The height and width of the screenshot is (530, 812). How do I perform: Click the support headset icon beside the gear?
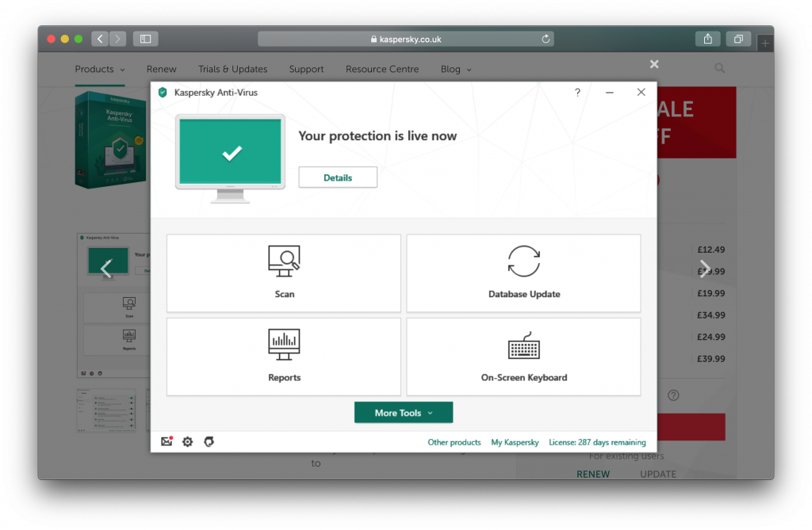[209, 441]
